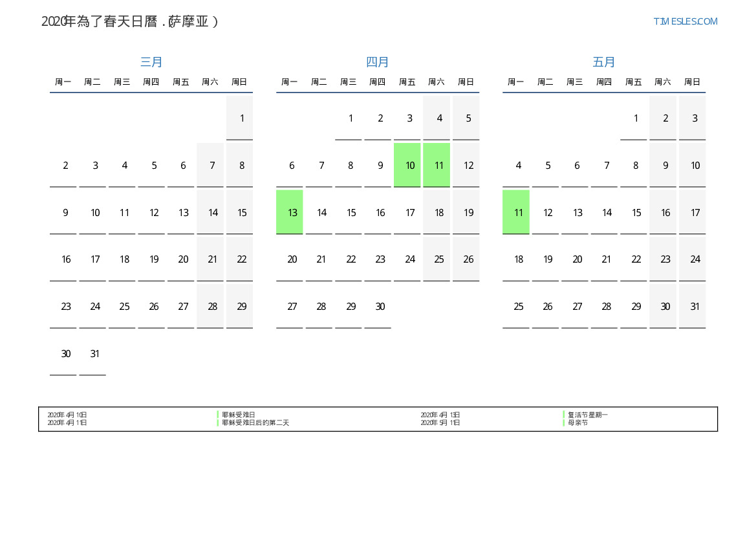756x535 pixels.
Task: Click legend date 2020年 4月 11日
Action: (x=67, y=422)
